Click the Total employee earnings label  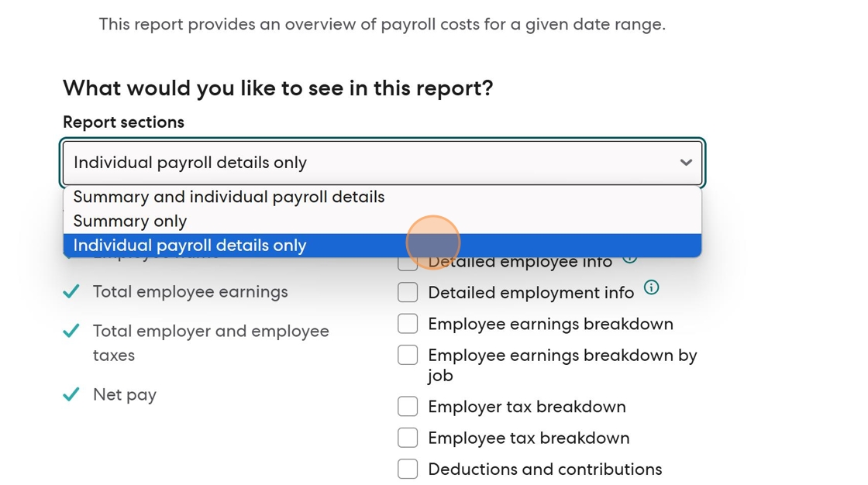(x=191, y=292)
